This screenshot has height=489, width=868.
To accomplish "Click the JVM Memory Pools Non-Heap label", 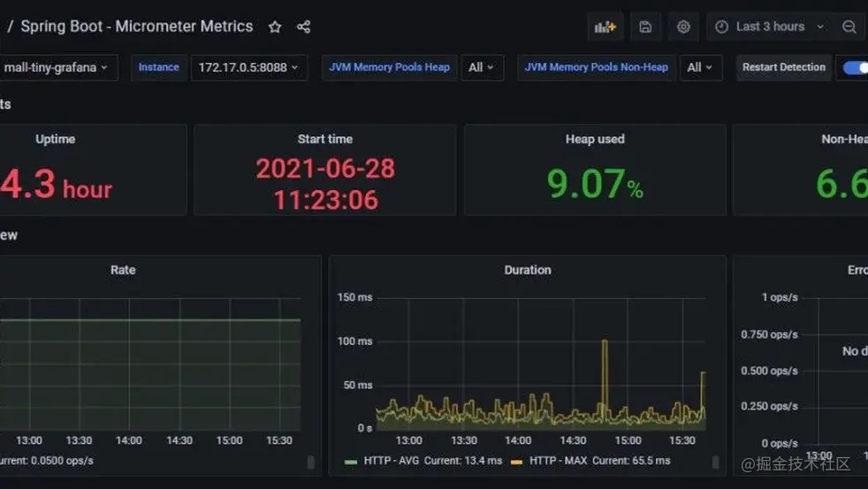I will coord(596,67).
